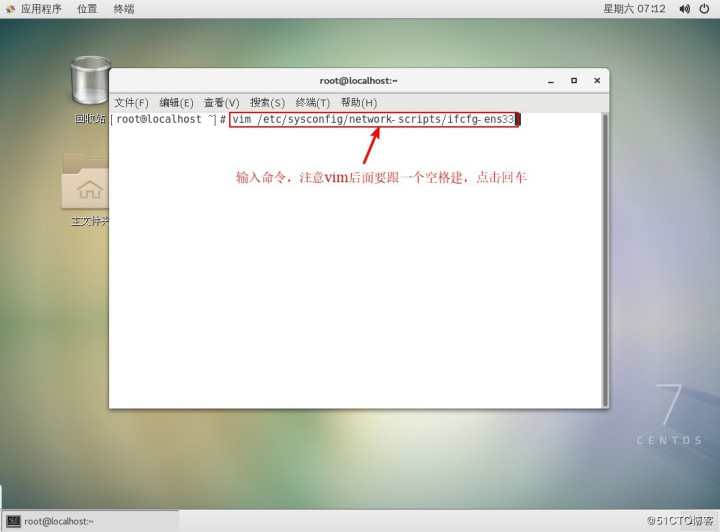This screenshot has width=720, height=532.
Task: Open the 位置 places menu
Action: [87, 9]
